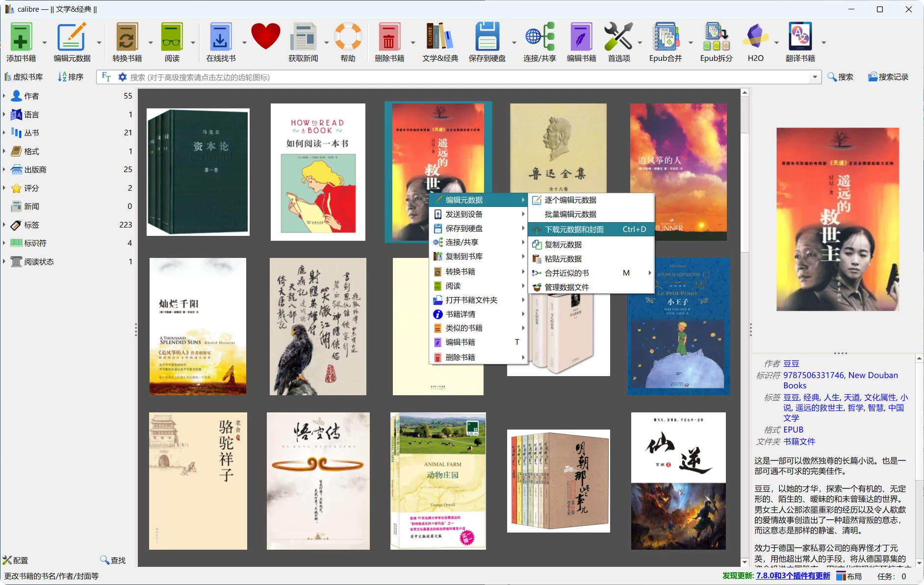The image size is (924, 585).
Task: Open 书籍详情 context menu entry
Action: (x=479, y=314)
